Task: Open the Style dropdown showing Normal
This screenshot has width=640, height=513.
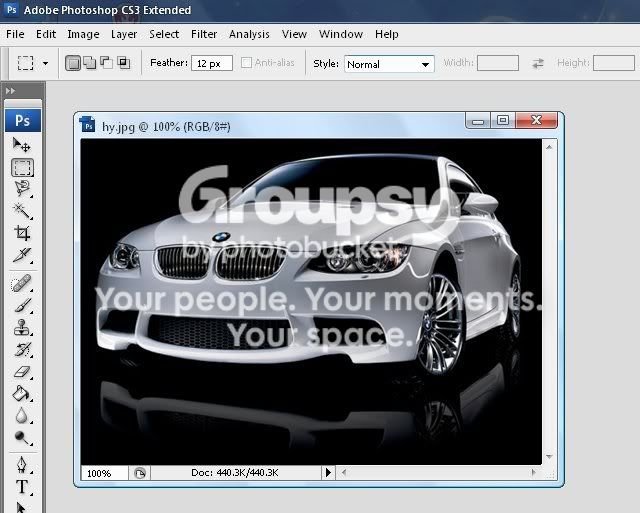Action: tap(389, 64)
